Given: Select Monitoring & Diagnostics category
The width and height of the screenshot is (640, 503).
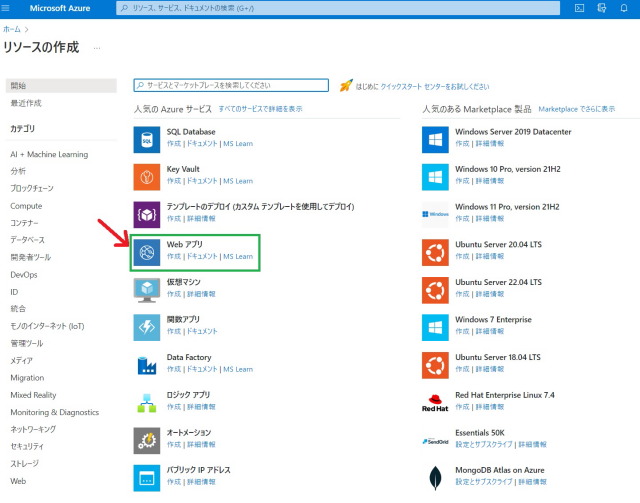Looking at the screenshot, I should point(55,412).
